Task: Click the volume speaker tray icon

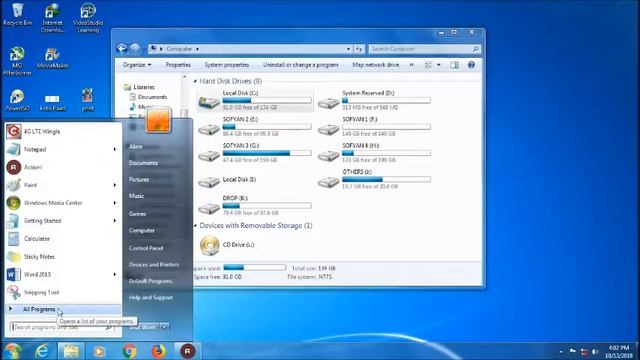Action: 596,351
